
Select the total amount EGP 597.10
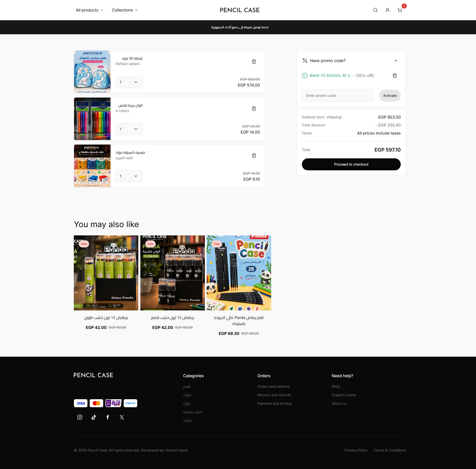point(387,150)
